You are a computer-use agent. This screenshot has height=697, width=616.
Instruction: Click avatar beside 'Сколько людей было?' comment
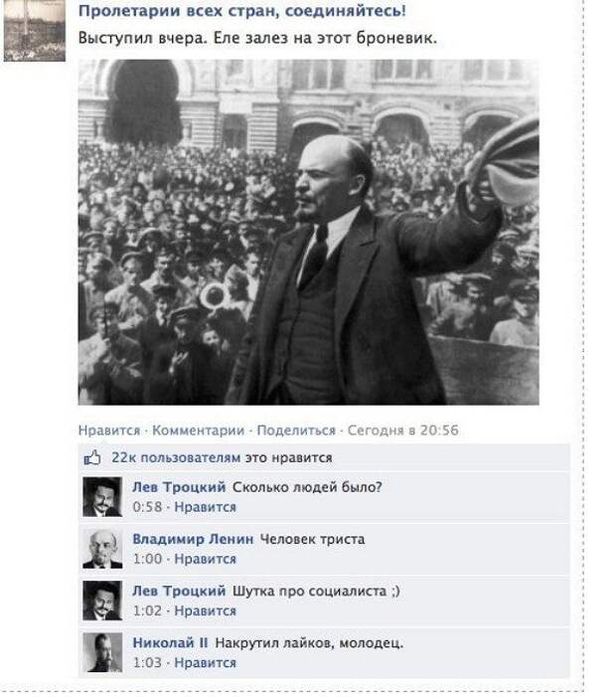click(x=102, y=497)
